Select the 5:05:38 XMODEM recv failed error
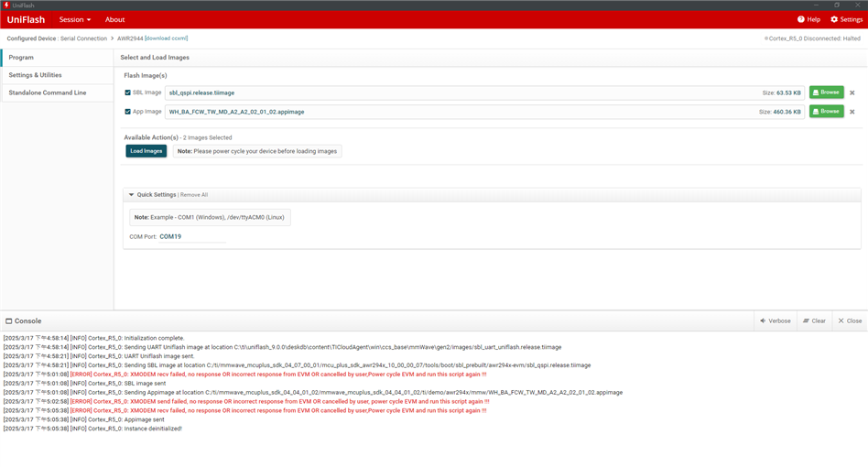868x467 pixels. [x=244, y=410]
